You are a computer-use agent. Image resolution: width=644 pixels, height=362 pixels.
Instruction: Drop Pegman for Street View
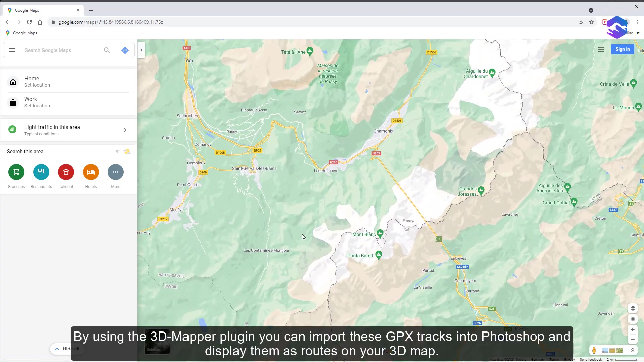point(594,350)
